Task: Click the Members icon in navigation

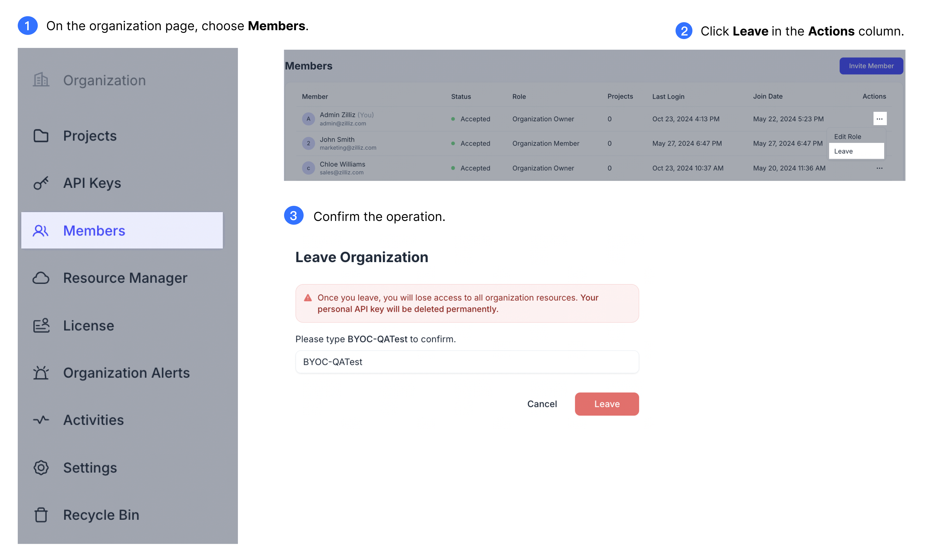Action: [x=41, y=230]
